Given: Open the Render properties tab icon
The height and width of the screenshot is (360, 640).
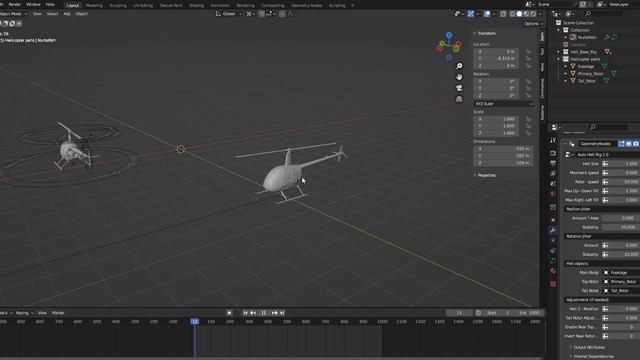Looking at the screenshot, I should point(553,153).
